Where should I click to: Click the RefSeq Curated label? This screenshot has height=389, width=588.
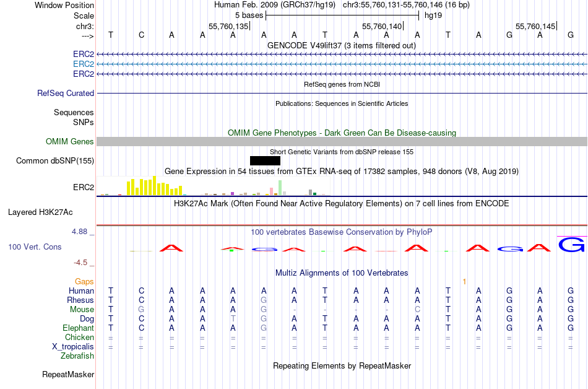66,93
